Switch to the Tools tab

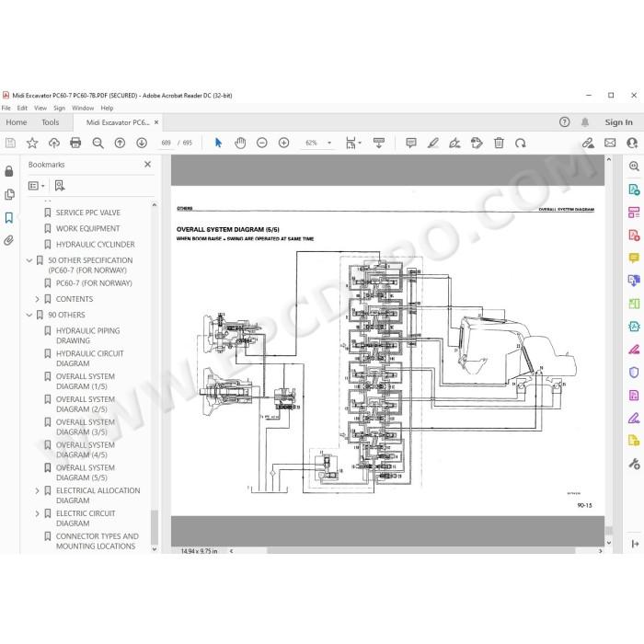[x=50, y=122]
